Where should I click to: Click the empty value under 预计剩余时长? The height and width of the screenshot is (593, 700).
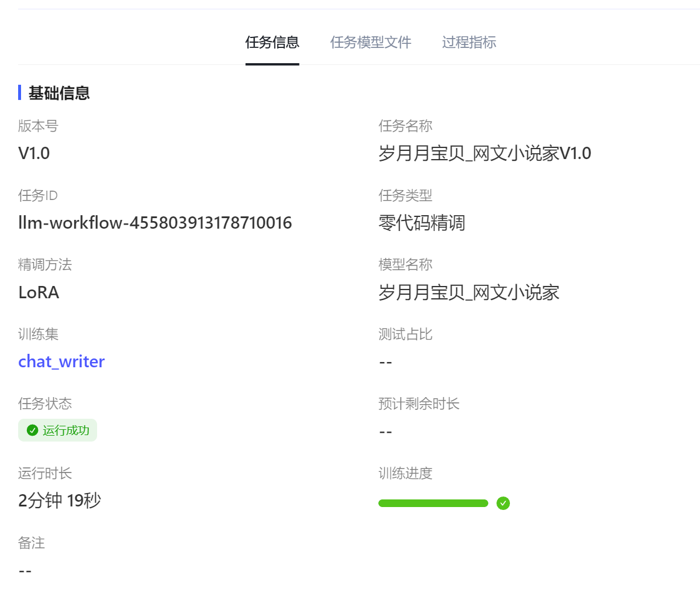pos(385,432)
